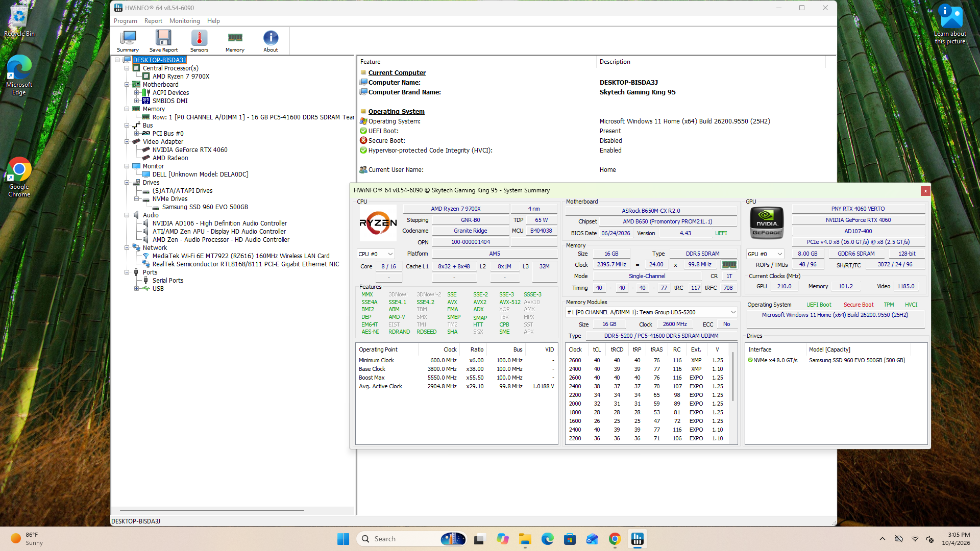Select AMD Ryzen 7 9700X in tree
This screenshot has height=551, width=980.
click(x=181, y=77)
